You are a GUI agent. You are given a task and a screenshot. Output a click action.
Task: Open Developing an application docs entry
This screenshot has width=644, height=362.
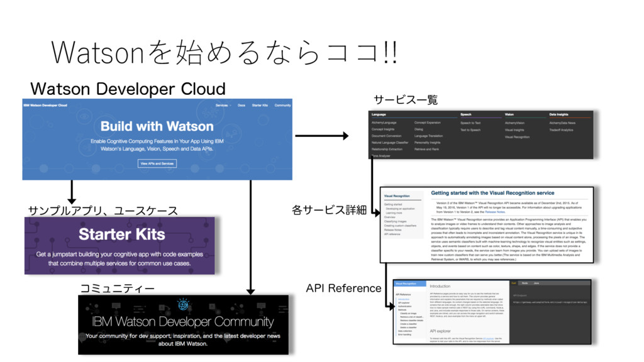click(x=400, y=209)
